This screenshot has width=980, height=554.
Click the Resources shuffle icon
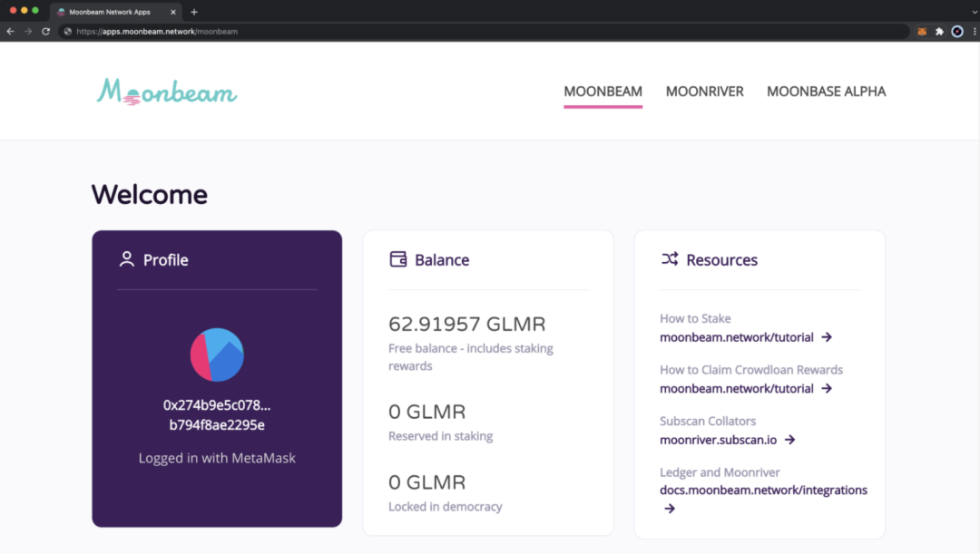tap(670, 258)
